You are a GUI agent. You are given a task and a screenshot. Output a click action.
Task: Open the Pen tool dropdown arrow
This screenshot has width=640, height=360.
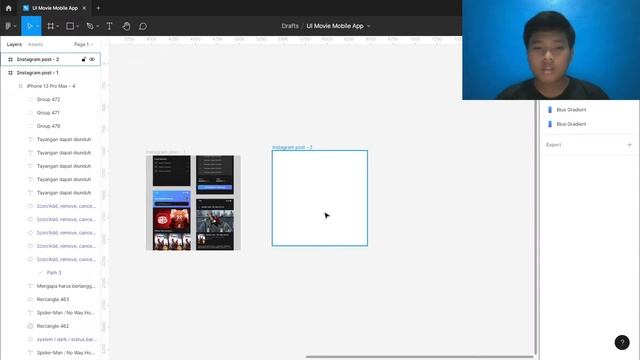coord(98,27)
